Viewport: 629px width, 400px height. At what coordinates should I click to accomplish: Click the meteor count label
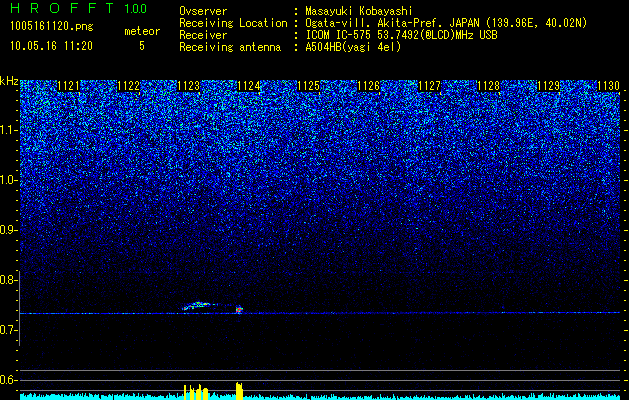142,31
